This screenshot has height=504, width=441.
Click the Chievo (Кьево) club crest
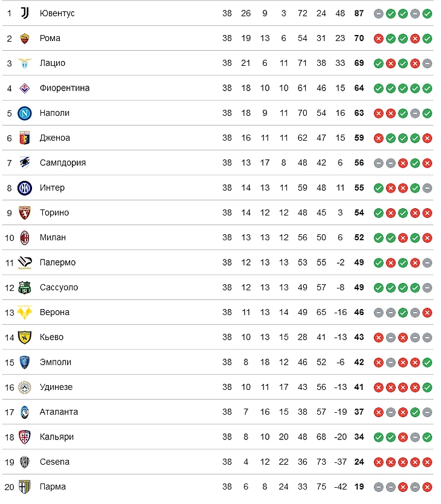(x=25, y=337)
